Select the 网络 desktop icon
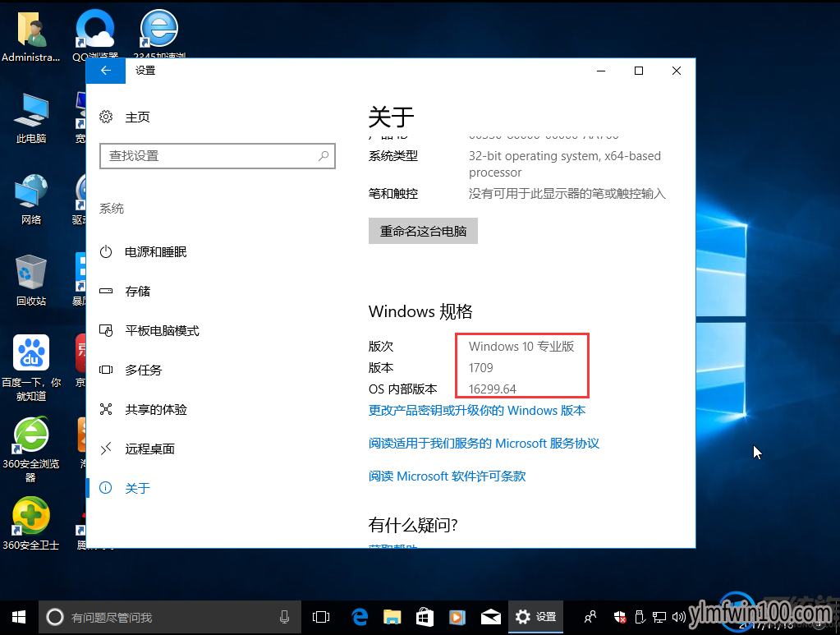Screen dimensions: 840x635 pos(31,200)
